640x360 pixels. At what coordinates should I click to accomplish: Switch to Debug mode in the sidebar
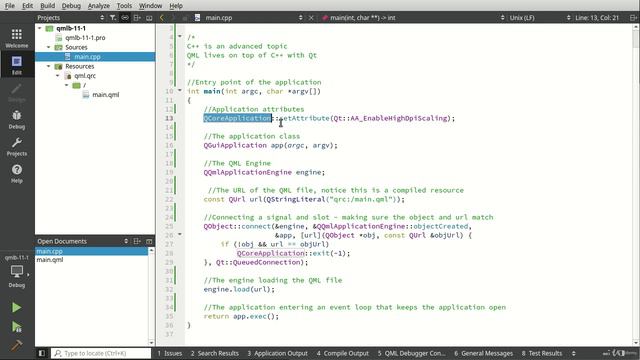(x=17, y=120)
